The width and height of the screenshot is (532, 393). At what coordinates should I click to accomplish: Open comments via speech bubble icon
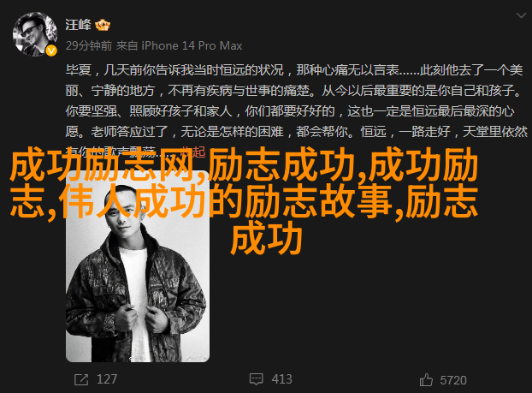(256, 379)
